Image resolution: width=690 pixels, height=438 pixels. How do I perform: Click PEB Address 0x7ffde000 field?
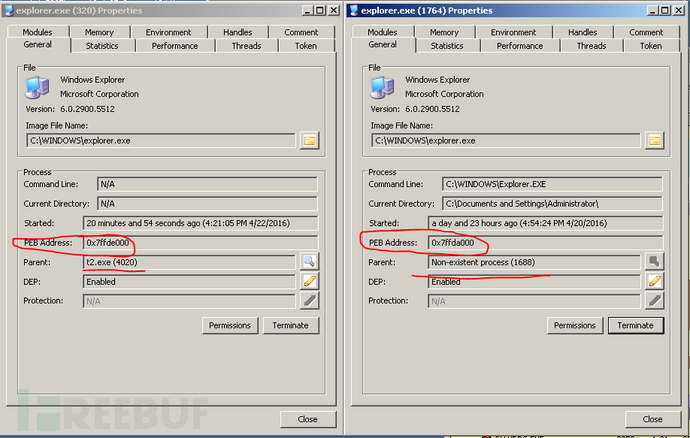coord(200,243)
